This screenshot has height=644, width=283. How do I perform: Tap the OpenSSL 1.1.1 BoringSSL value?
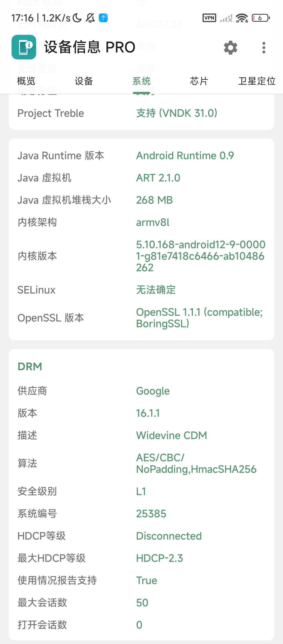click(199, 318)
